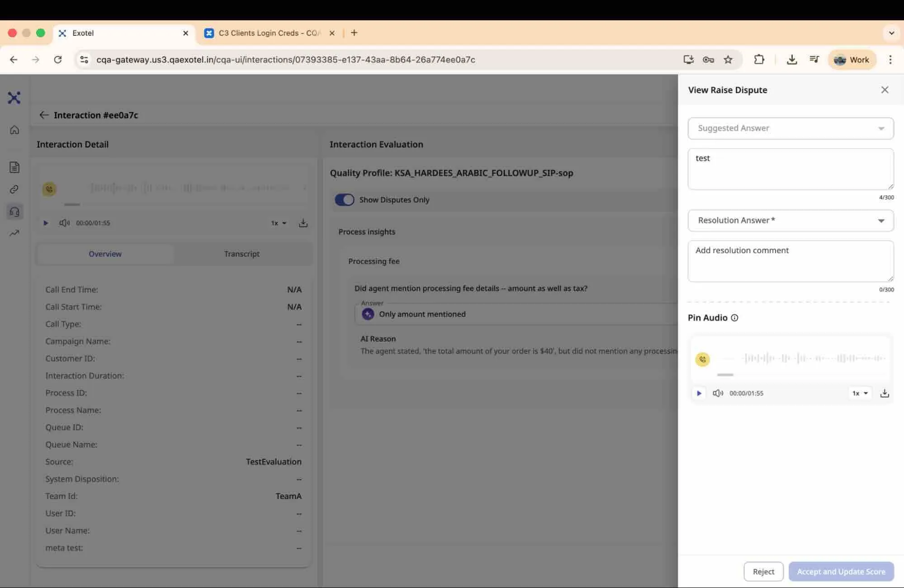Open the headset interactions icon in sidebar

(x=14, y=212)
